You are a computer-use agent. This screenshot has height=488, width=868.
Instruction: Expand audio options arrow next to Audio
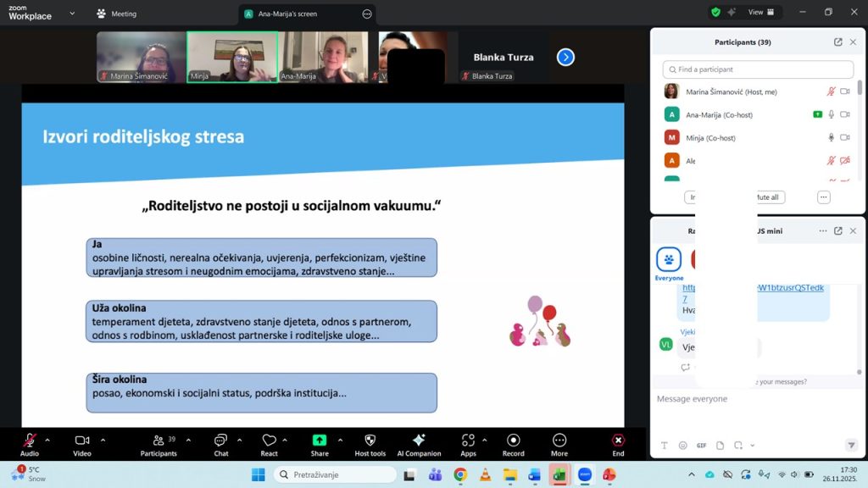(47, 440)
